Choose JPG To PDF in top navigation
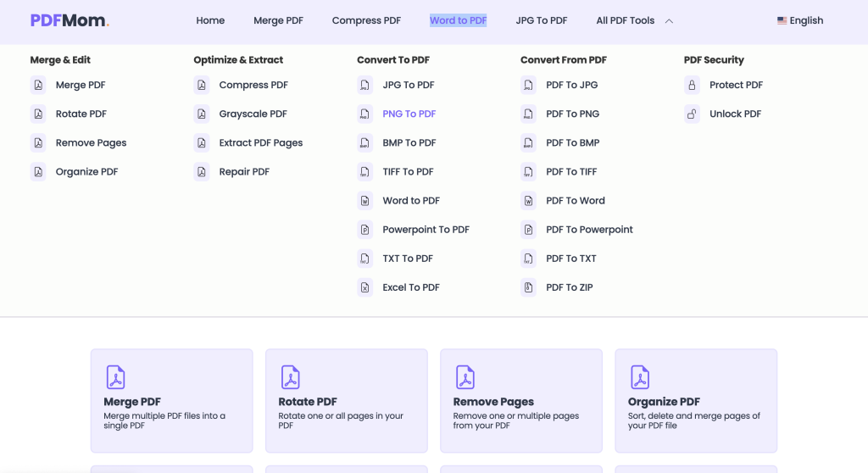868x473 pixels. click(542, 20)
